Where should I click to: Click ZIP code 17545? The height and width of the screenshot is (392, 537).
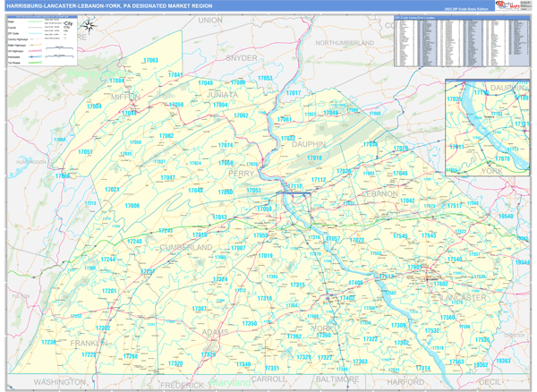coord(400,236)
